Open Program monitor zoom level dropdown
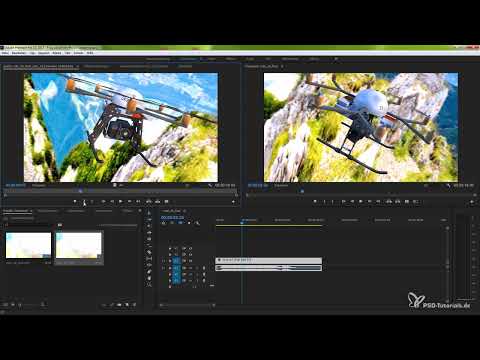 282,185
